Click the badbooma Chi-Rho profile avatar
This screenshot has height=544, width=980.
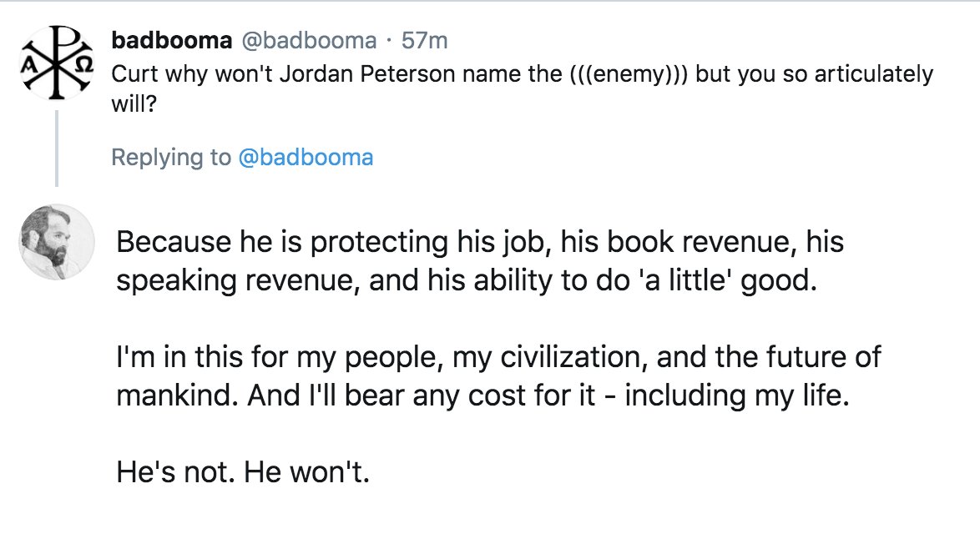(57, 64)
